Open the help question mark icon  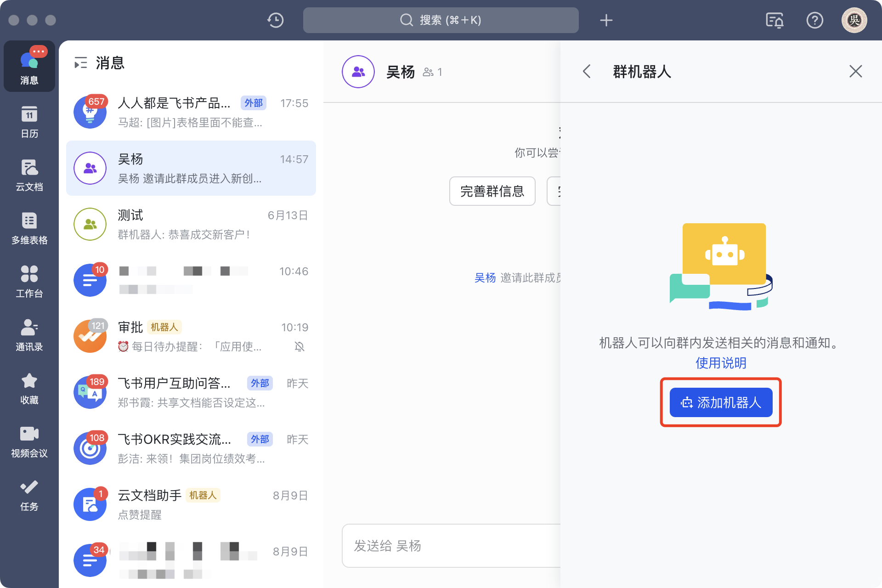point(815,20)
